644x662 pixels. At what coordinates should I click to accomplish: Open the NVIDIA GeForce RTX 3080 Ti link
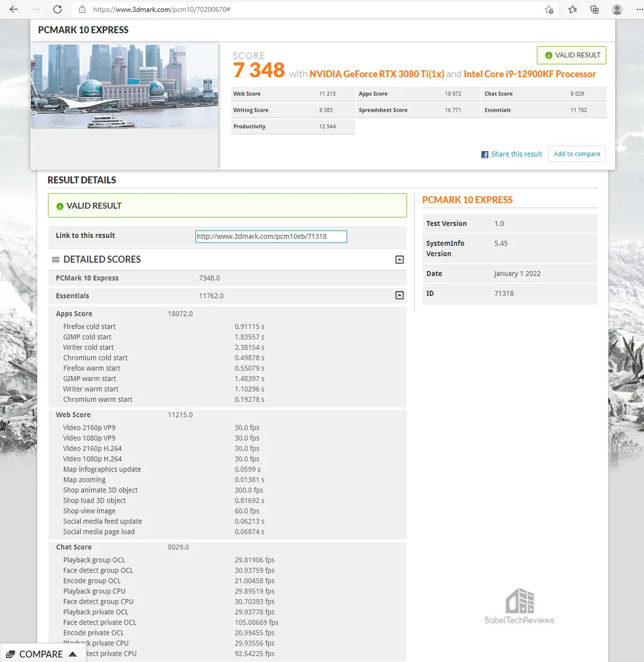point(377,74)
